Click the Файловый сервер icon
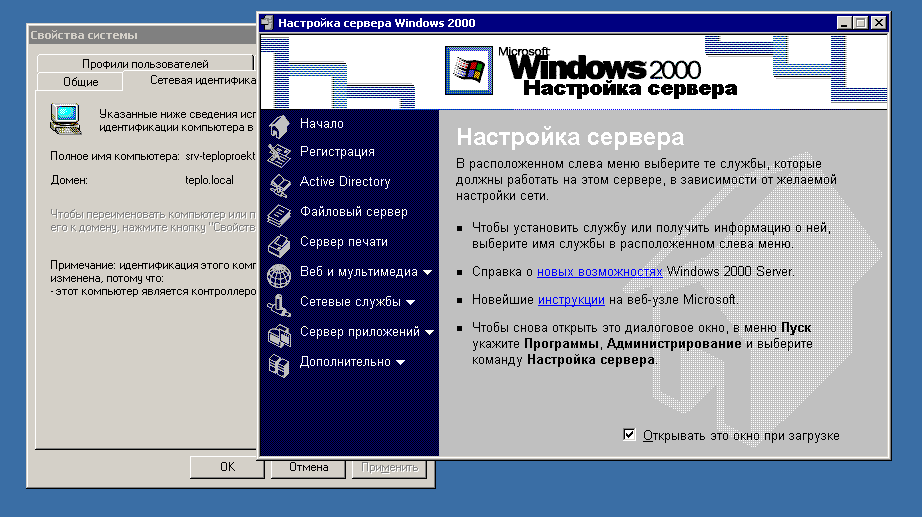922x517 pixels. click(279, 215)
